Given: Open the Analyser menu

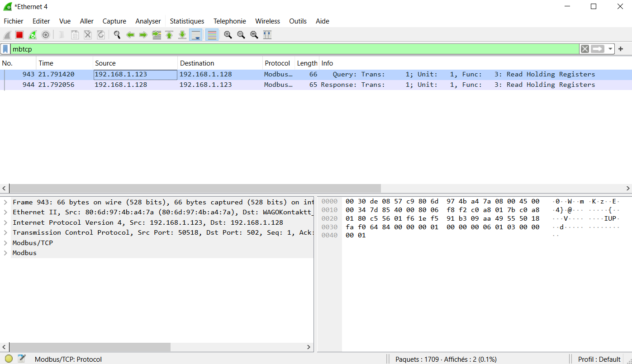Looking at the screenshot, I should tap(148, 21).
